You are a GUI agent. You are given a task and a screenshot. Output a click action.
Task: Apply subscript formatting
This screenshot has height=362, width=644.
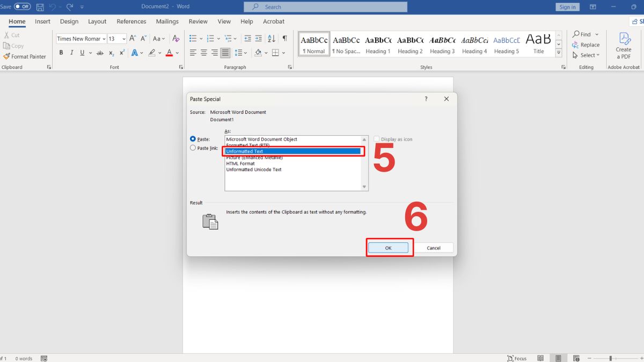pyautogui.click(x=111, y=53)
